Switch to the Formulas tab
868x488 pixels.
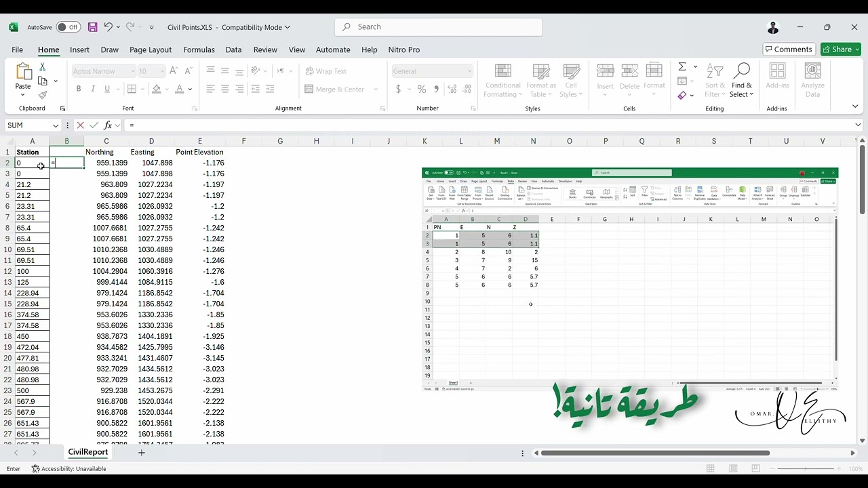(x=199, y=49)
